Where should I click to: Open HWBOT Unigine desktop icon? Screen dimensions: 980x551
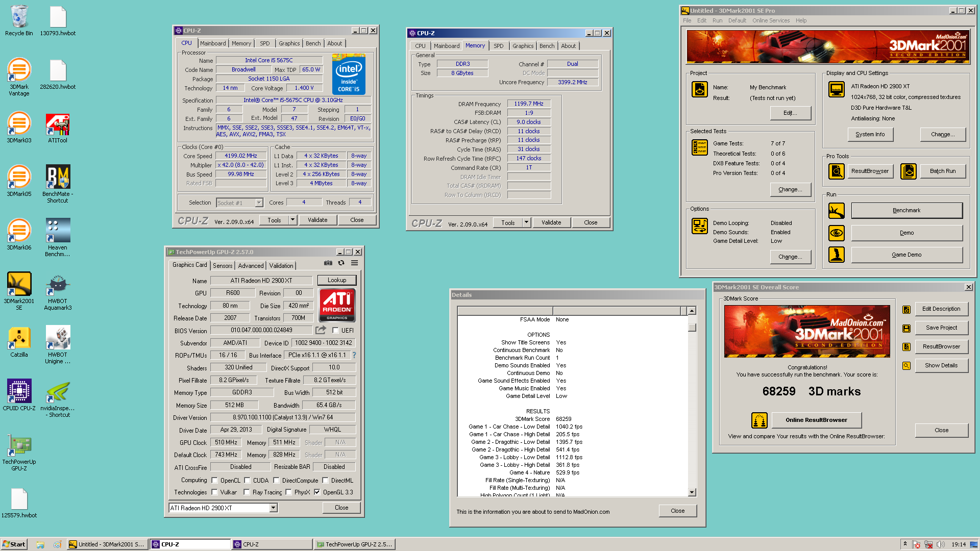click(58, 344)
